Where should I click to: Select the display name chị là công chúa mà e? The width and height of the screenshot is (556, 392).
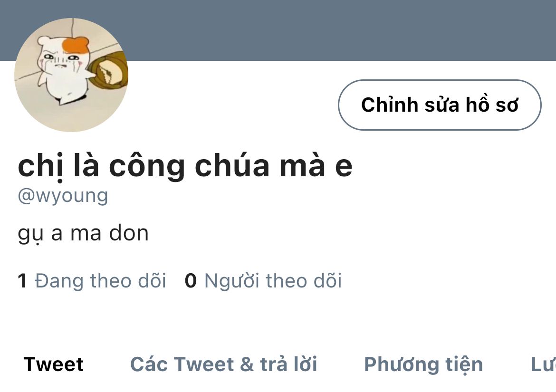(x=185, y=166)
